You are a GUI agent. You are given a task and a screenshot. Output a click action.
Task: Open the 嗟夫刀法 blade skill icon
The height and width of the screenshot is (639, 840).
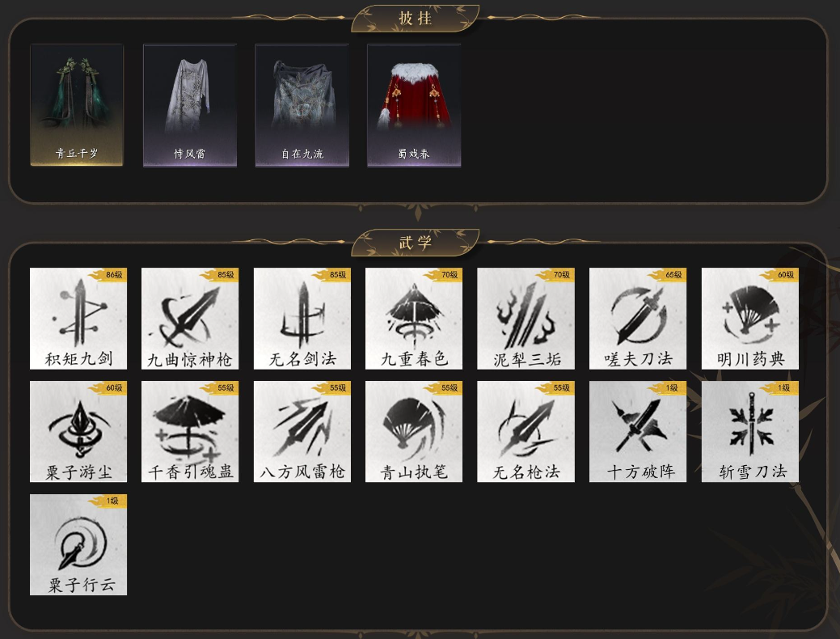tap(638, 319)
